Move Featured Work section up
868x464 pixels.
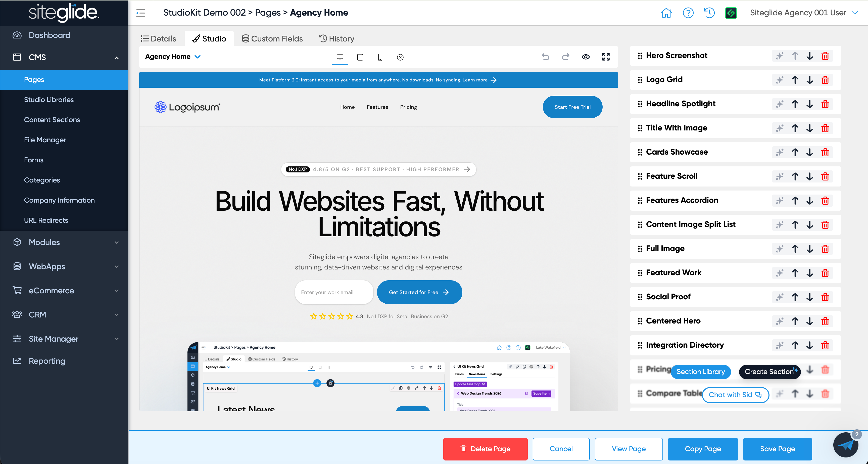tap(795, 273)
